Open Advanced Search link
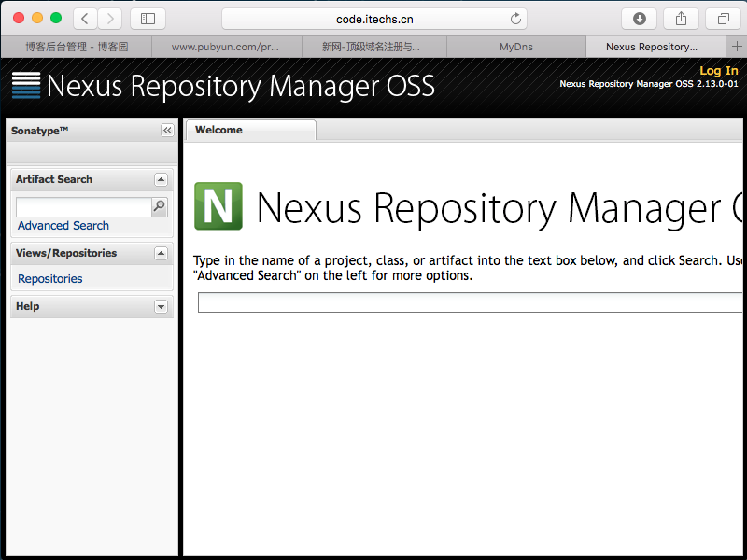747x560 pixels. pyautogui.click(x=63, y=226)
